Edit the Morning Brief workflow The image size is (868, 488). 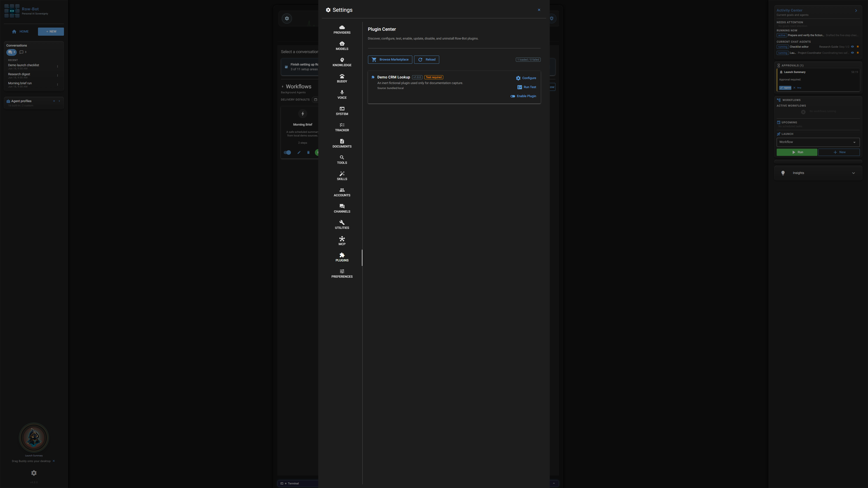(x=299, y=152)
